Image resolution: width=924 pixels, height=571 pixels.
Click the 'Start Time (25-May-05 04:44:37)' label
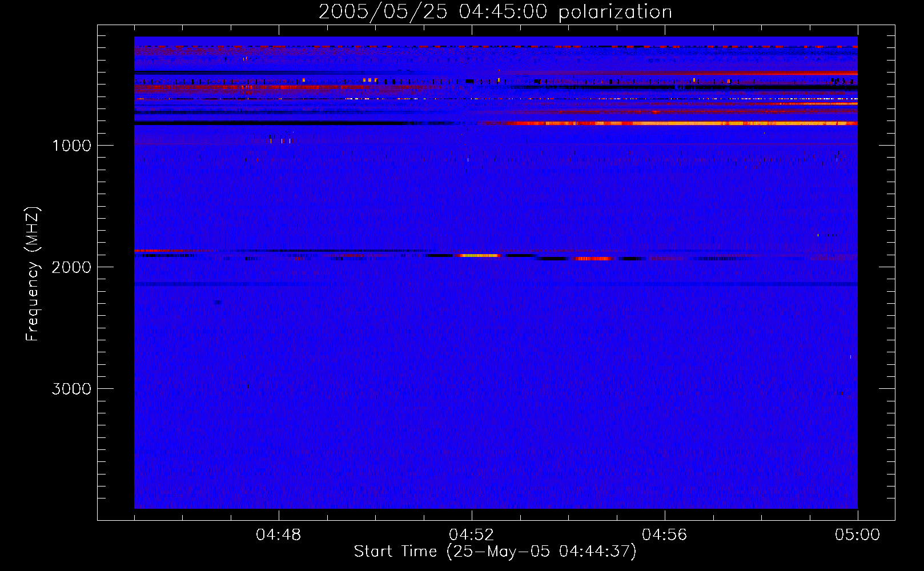(495, 552)
